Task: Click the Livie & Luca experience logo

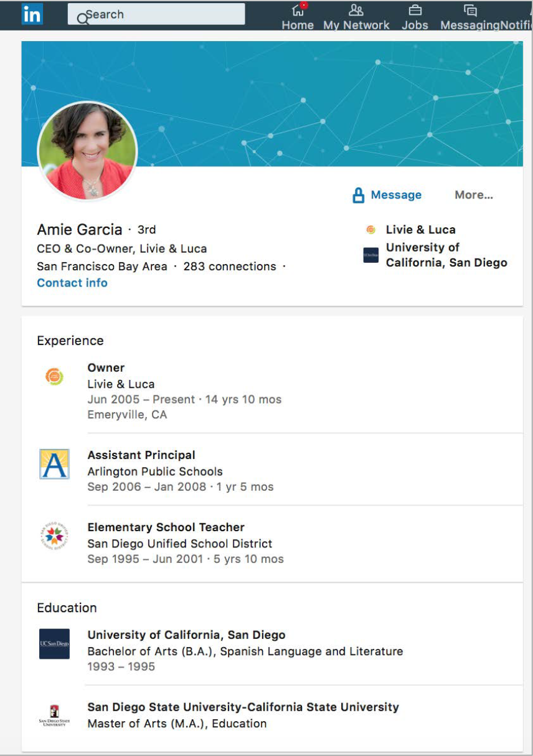Action: (x=54, y=376)
